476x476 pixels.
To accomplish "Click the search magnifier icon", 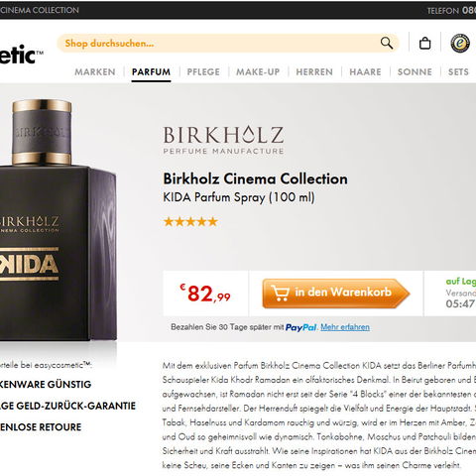I will coord(387,43).
